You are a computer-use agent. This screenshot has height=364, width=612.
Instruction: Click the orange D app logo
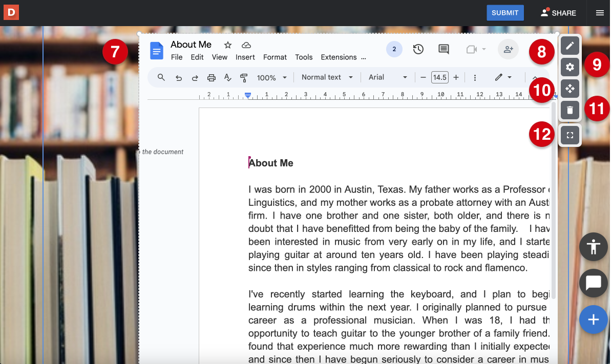(11, 12)
